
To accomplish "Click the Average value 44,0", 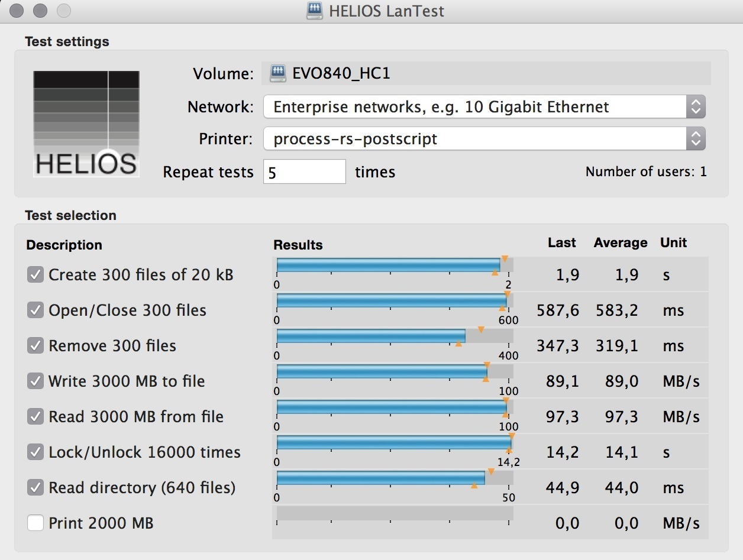I will (x=621, y=488).
